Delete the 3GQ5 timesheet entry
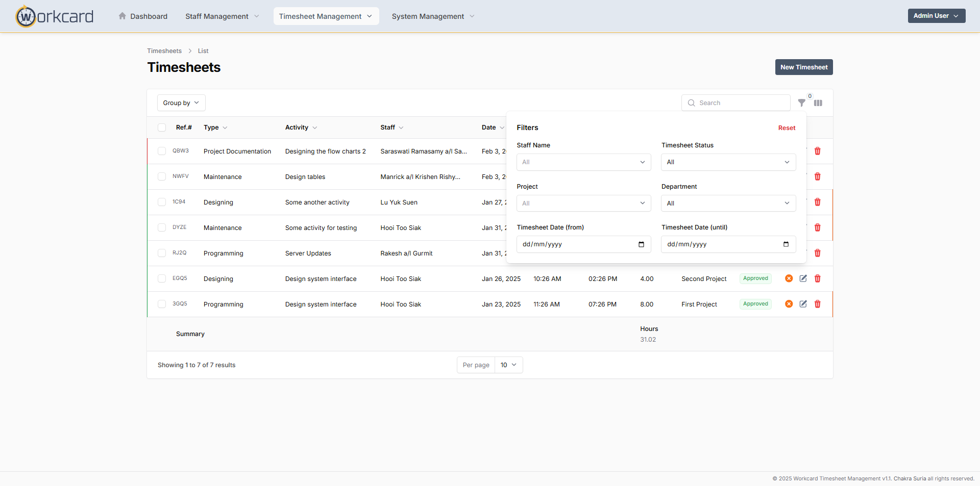Image resolution: width=980 pixels, height=486 pixels. coord(817,304)
